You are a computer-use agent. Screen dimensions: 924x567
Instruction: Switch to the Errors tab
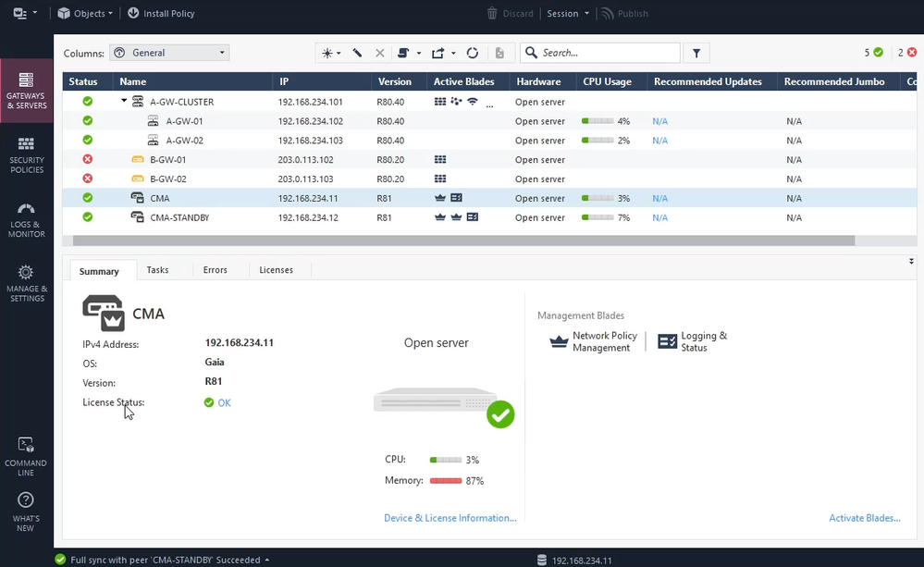point(215,270)
